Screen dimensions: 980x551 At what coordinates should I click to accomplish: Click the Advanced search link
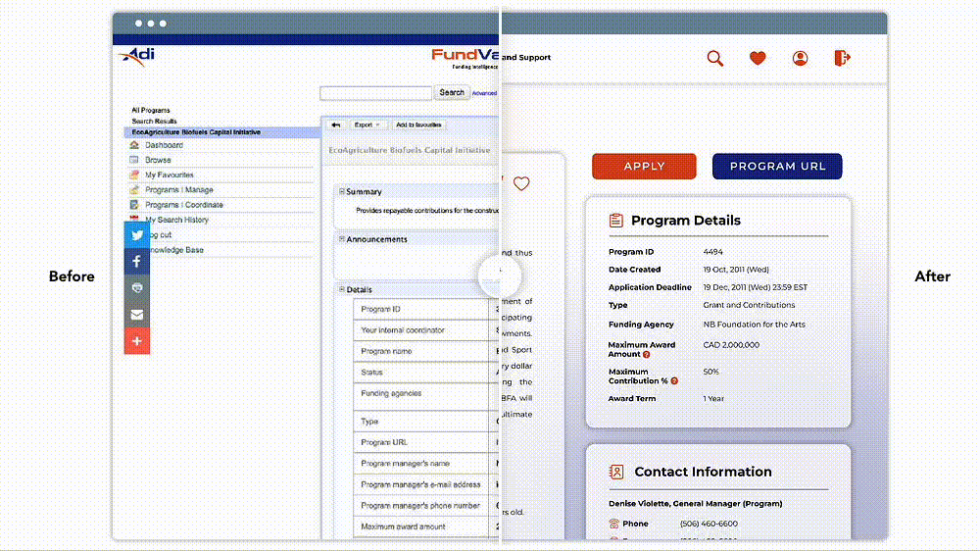click(484, 93)
